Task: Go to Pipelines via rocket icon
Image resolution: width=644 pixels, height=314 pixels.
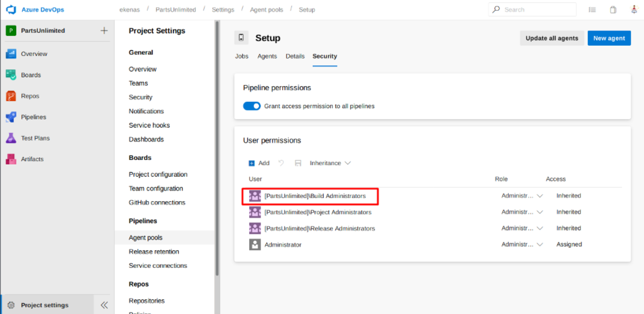Action: click(11, 117)
